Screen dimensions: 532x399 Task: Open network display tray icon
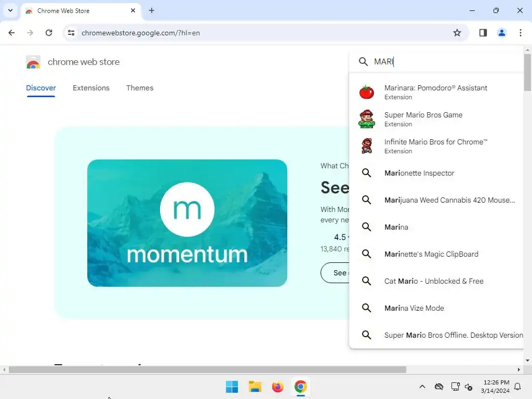pyautogui.click(x=455, y=387)
